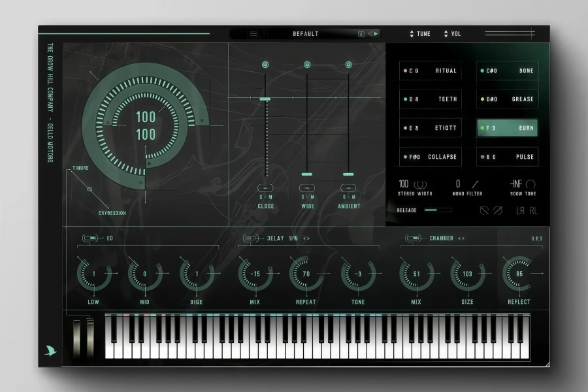Change delay time with the Delay arrows
This screenshot has width=588, height=392.
click(x=306, y=238)
